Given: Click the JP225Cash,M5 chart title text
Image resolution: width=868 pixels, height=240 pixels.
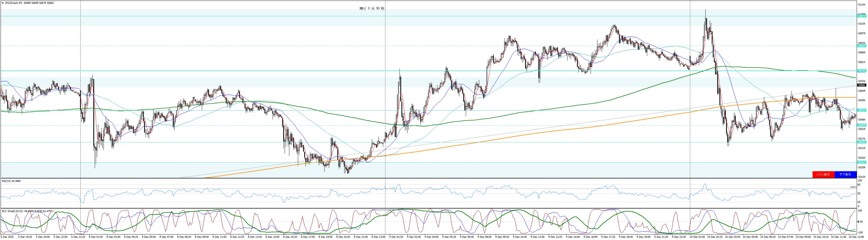Looking at the screenshot, I should click(x=13, y=3).
